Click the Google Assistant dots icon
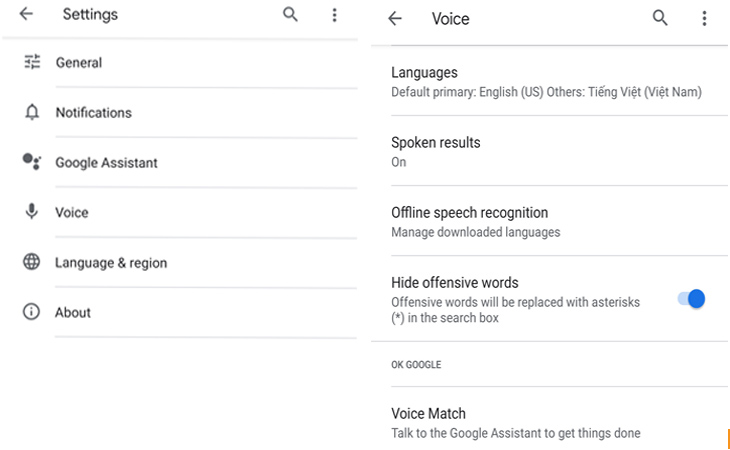This screenshot has width=730, height=450. 32,161
